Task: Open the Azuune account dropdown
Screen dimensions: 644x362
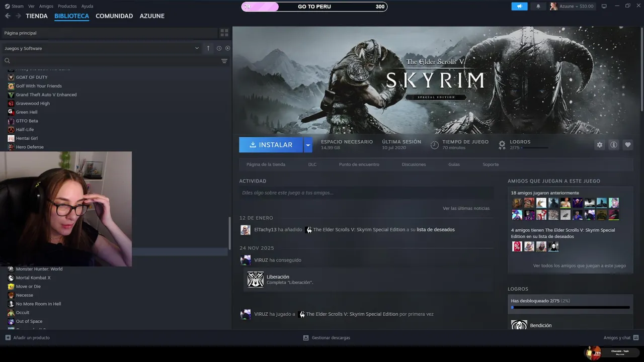Action: click(573, 6)
